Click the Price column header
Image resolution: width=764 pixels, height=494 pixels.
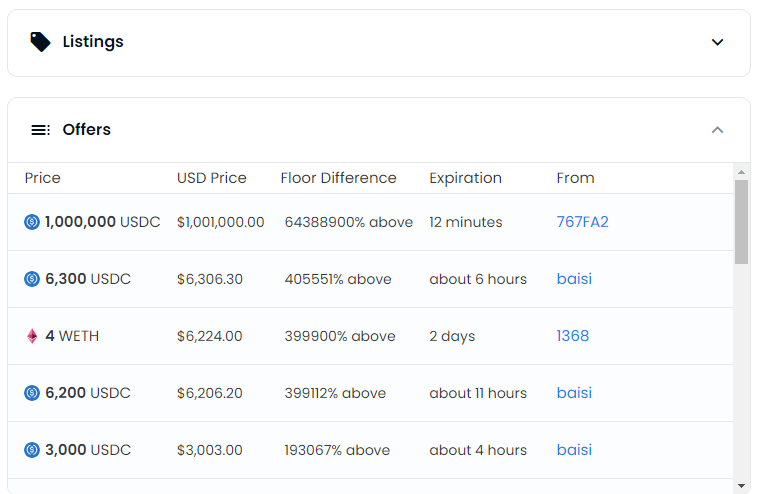coord(43,178)
